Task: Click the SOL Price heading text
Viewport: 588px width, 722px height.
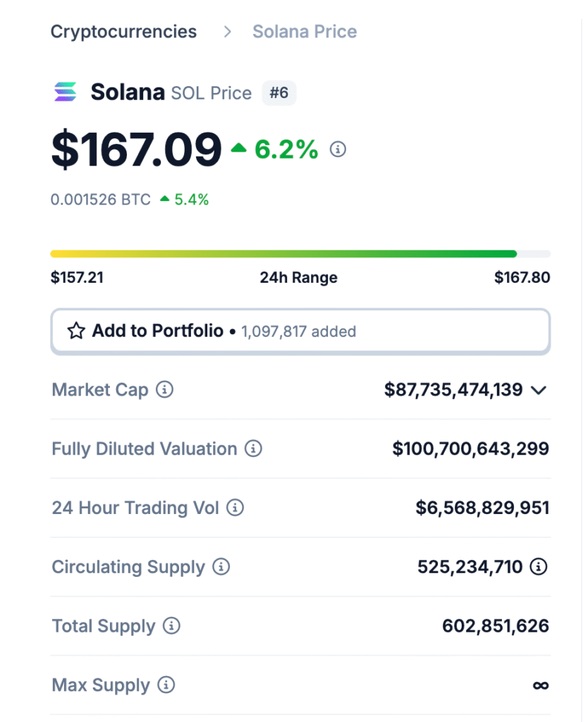Action: pyautogui.click(x=212, y=94)
